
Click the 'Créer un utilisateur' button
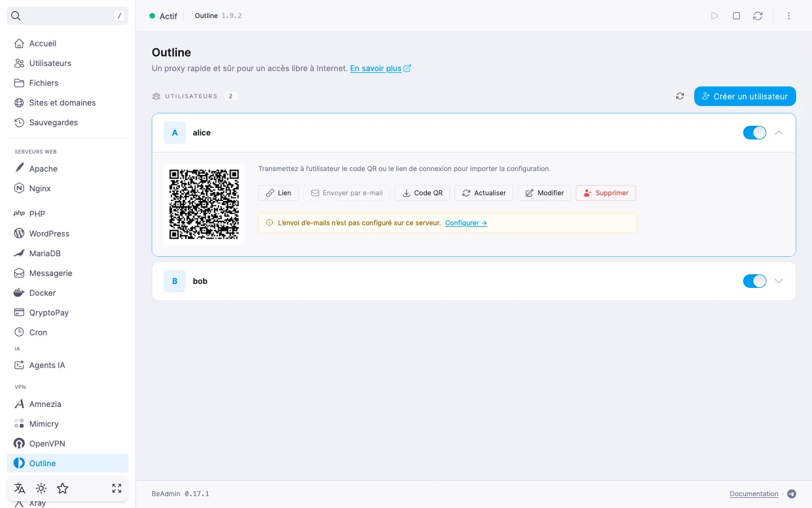click(x=745, y=96)
